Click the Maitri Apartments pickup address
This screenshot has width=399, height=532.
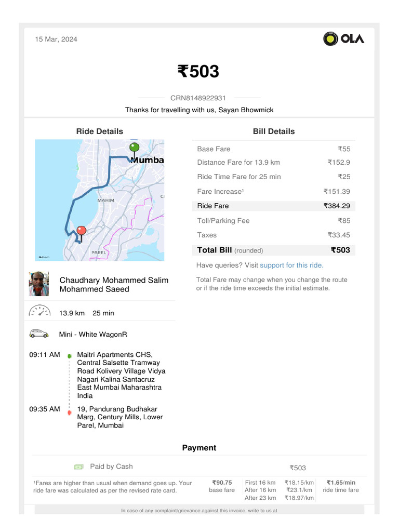click(121, 375)
